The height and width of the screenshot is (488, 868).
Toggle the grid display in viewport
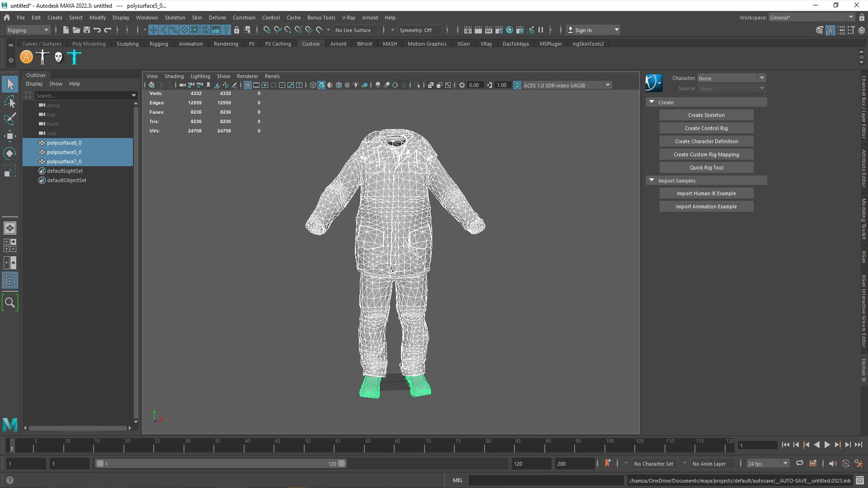[248, 85]
